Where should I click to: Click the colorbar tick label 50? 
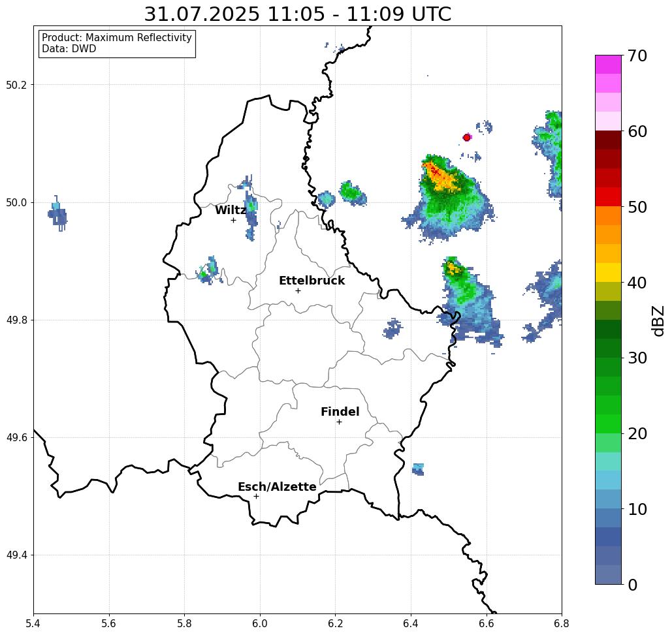pyautogui.click(x=637, y=208)
